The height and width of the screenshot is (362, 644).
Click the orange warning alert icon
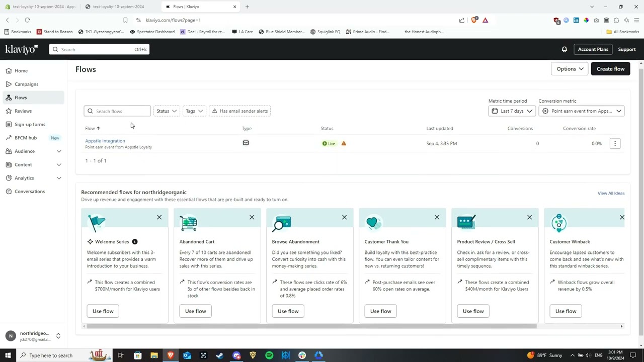(344, 144)
